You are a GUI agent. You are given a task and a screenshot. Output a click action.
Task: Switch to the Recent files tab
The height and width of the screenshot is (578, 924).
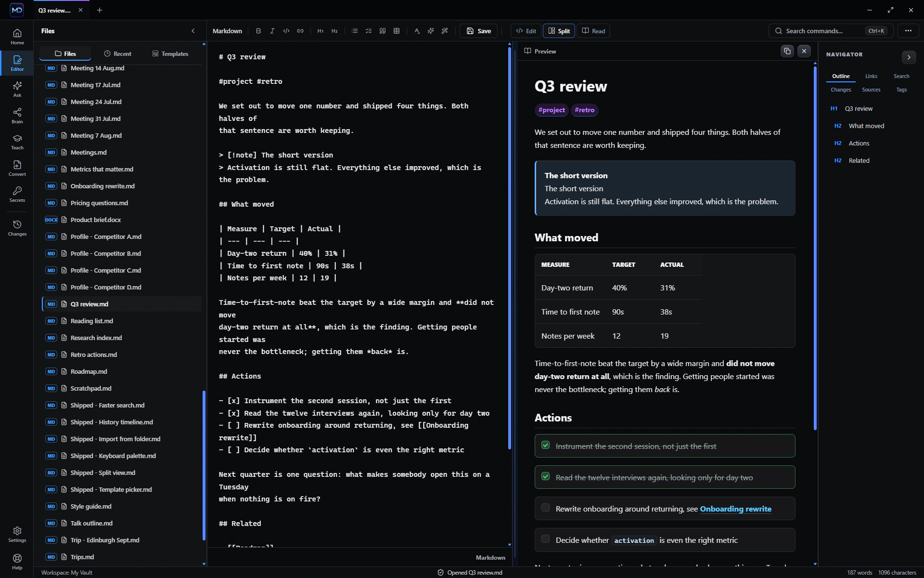[117, 54]
